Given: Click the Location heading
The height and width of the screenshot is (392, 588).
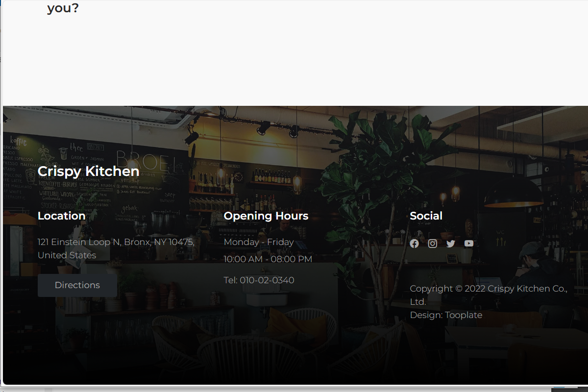Looking at the screenshot, I should click(x=62, y=216).
